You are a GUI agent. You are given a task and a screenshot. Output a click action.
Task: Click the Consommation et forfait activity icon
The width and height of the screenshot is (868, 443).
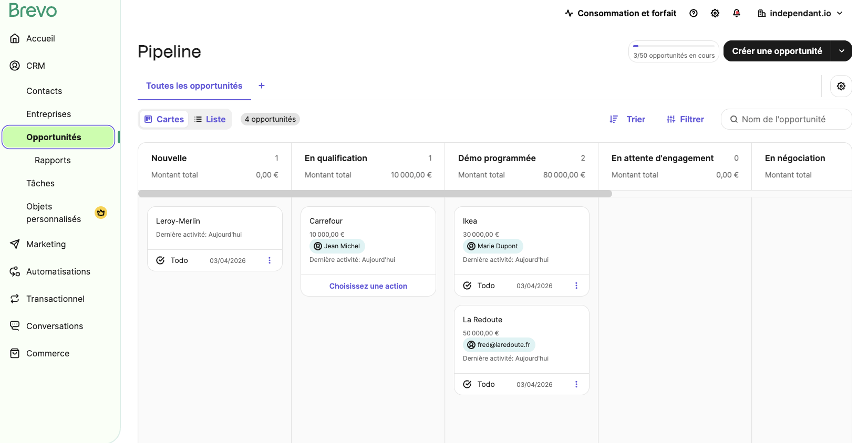[x=569, y=13]
